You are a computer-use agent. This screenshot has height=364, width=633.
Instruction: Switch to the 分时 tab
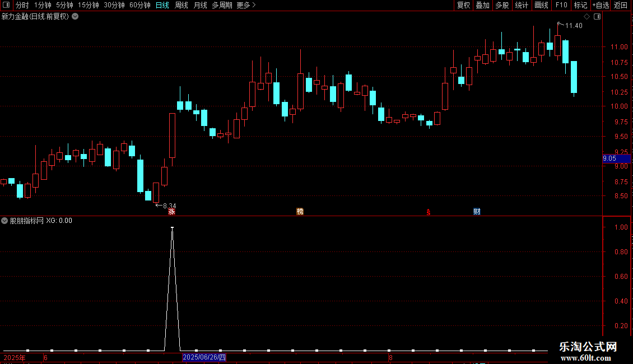22,5
